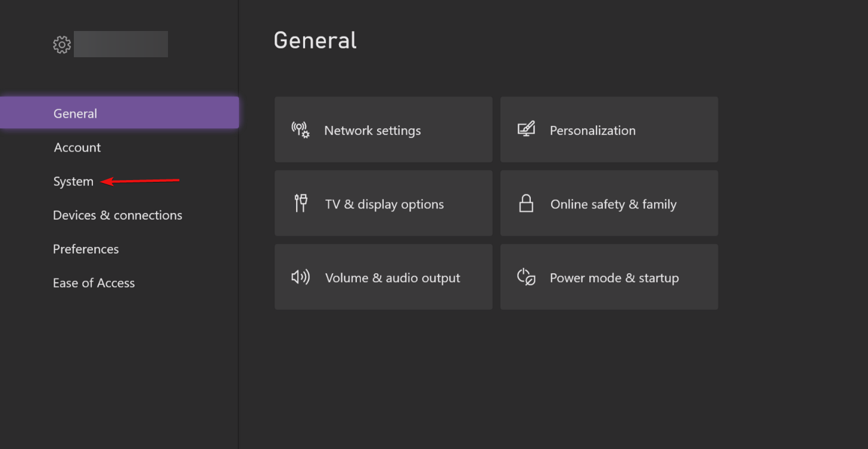Open Ease of Access settings
Viewport: 868px width, 449px height.
(94, 283)
